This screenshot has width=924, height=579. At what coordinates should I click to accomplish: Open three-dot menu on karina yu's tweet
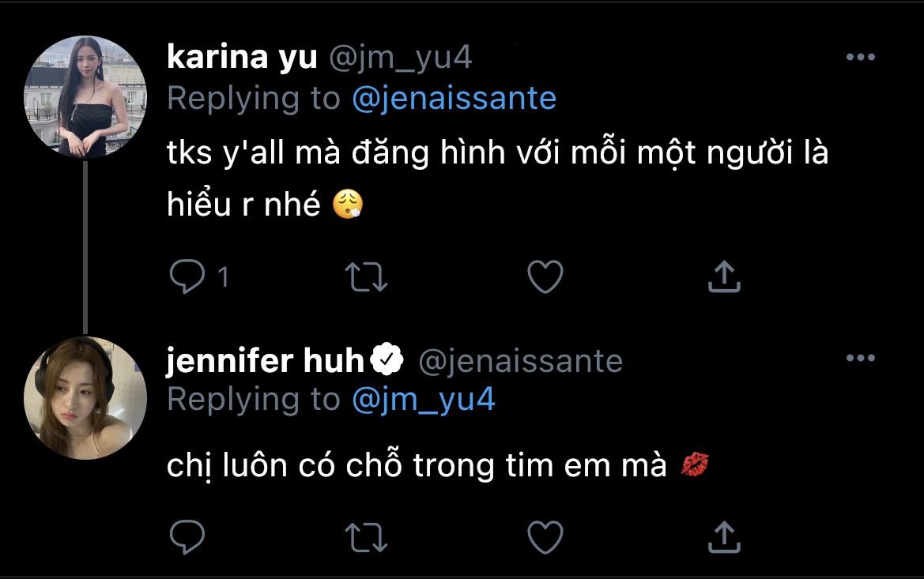(860, 57)
